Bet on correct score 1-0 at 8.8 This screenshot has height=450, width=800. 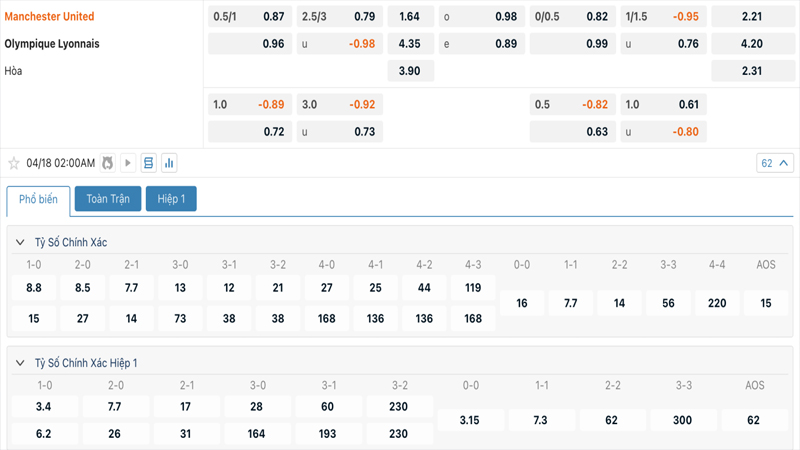point(34,288)
